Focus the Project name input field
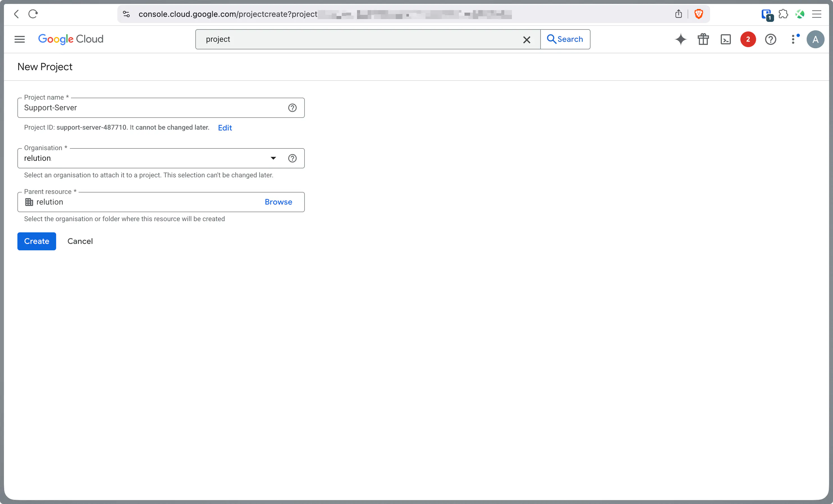Image resolution: width=833 pixels, height=504 pixels. coord(152,108)
